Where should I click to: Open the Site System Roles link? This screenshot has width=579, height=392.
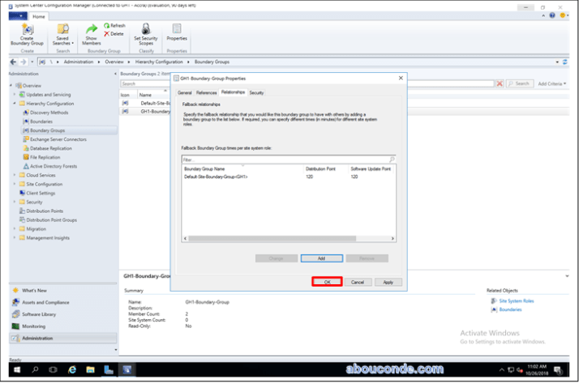[x=516, y=300]
